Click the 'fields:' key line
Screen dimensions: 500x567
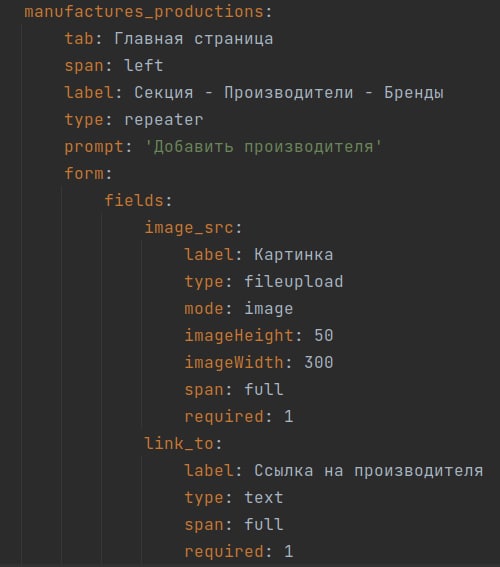138,201
